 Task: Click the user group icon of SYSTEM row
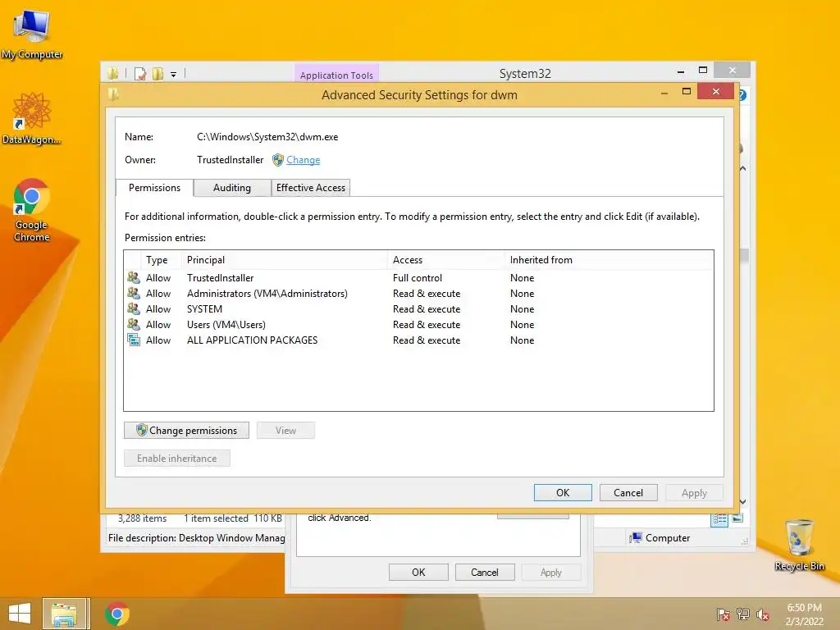point(134,308)
